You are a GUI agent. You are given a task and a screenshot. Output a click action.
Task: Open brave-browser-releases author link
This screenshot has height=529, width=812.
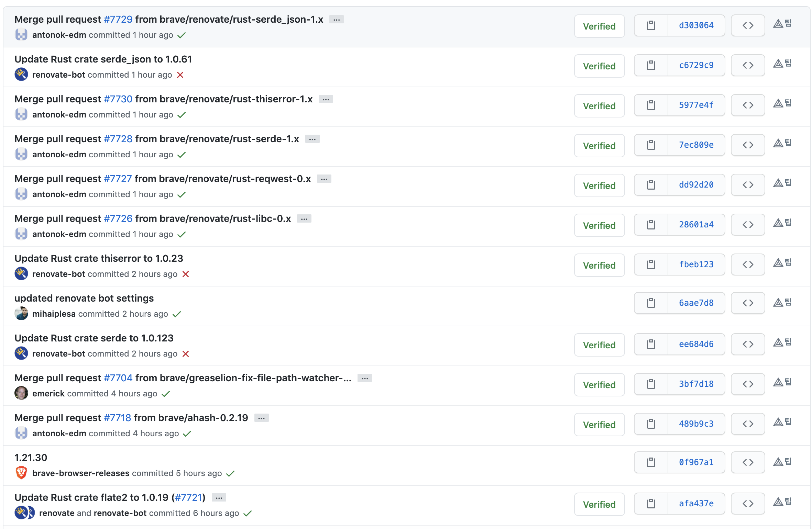81,473
